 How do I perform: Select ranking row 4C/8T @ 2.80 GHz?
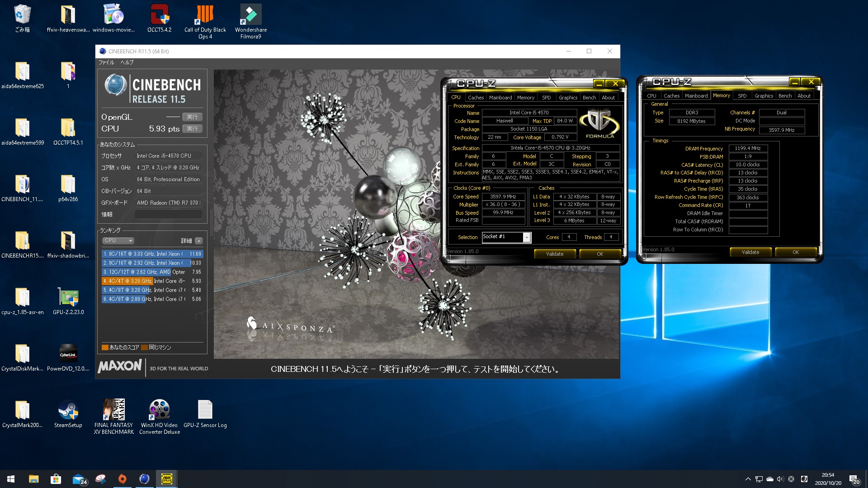pos(152,299)
